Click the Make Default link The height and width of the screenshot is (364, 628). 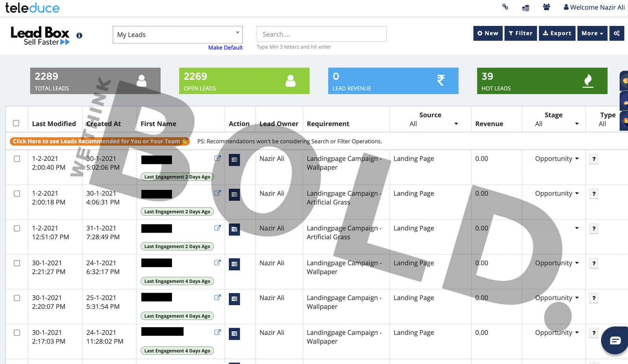pyautogui.click(x=225, y=47)
